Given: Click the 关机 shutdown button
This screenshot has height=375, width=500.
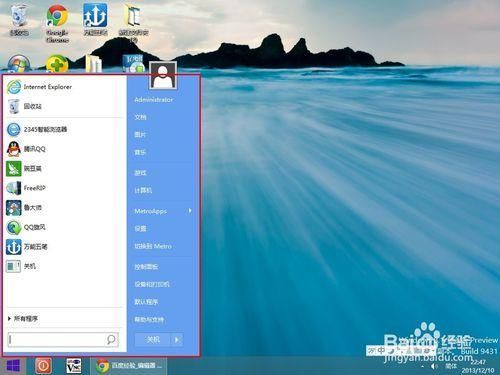Looking at the screenshot, I should (153, 340).
